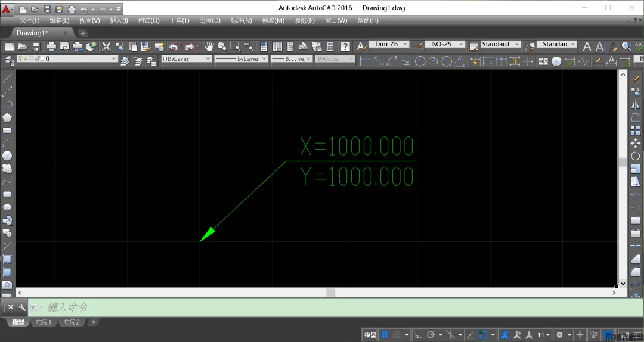This screenshot has height=342, width=644.
Task: Toggle grid display in status bar
Action: point(385,335)
